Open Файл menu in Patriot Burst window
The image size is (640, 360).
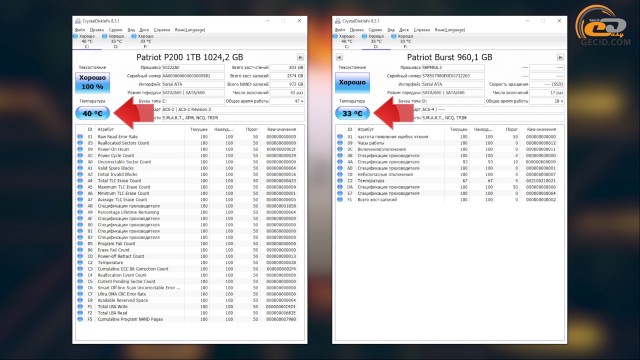[340, 30]
